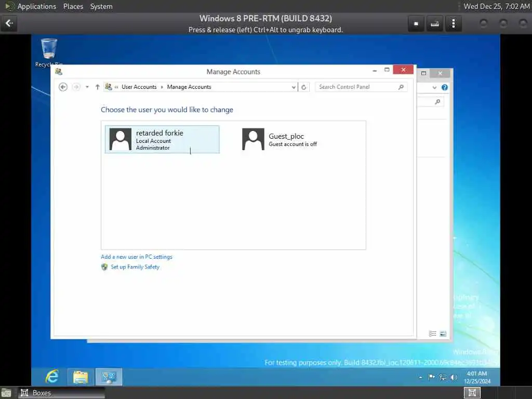Click the help icon in the background window
This screenshot has width=532, height=399.
[x=445, y=87]
